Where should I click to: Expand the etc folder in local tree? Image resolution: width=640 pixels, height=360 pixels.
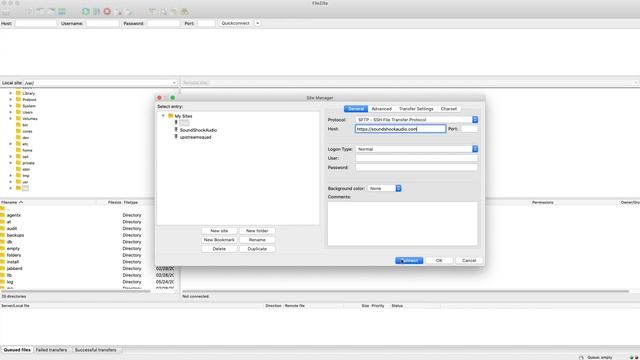11,144
